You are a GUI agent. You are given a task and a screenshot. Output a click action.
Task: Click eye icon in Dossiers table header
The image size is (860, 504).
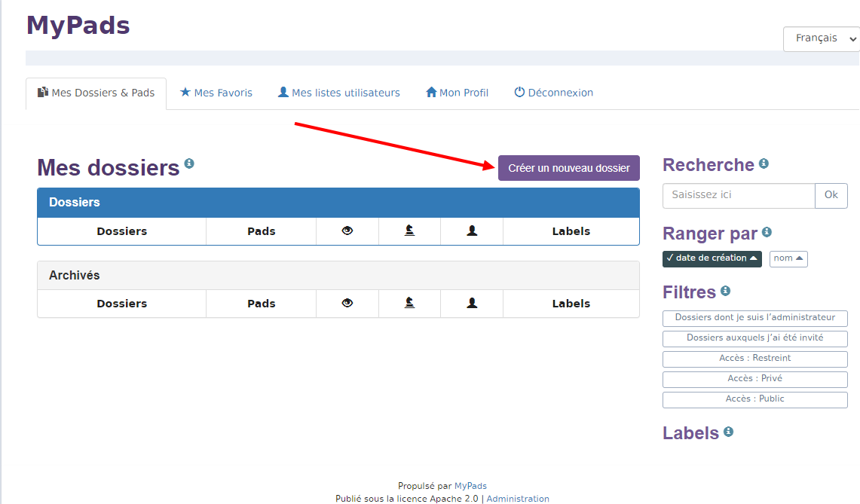(347, 231)
